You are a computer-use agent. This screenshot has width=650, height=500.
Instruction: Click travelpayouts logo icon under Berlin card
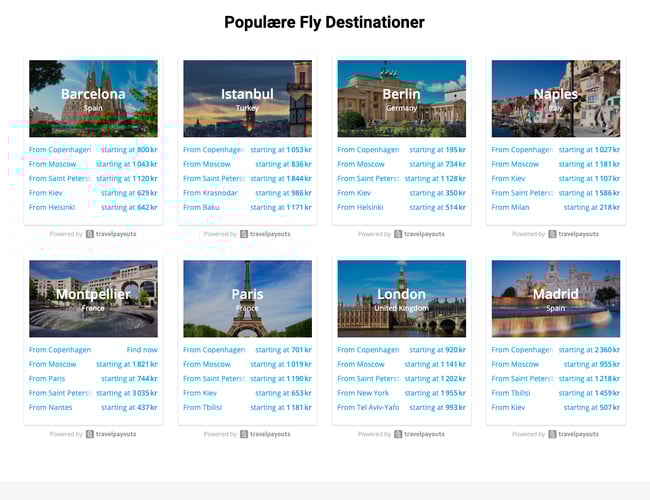(398, 234)
